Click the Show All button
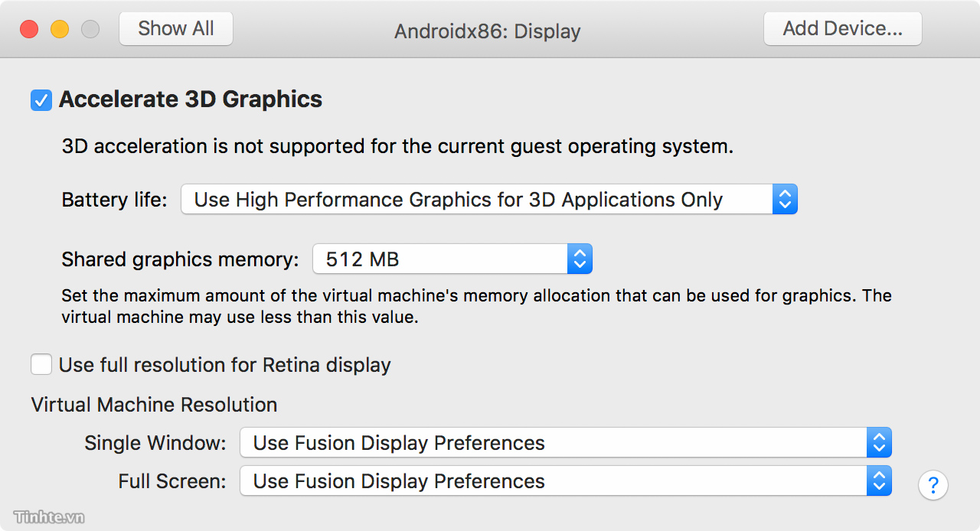Image resolution: width=980 pixels, height=531 pixels. (176, 29)
